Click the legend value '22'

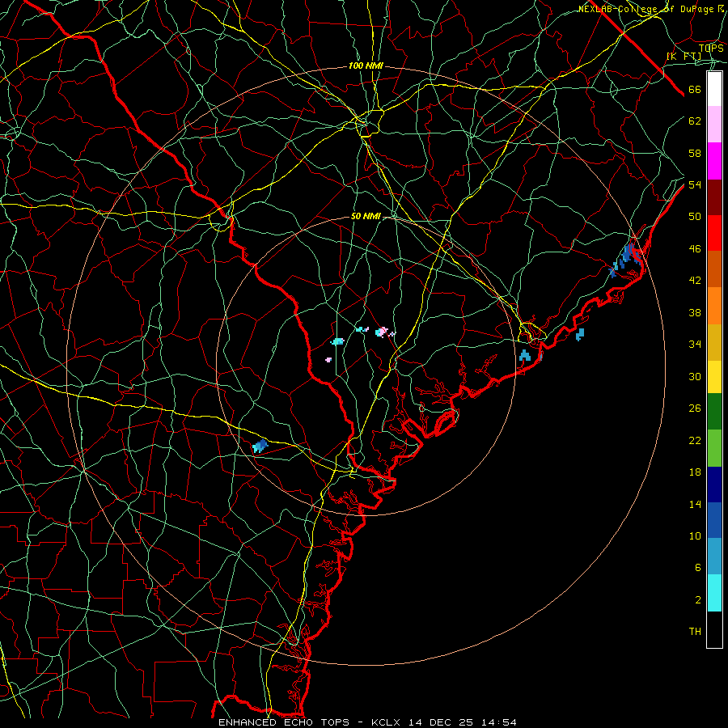pyautogui.click(x=695, y=441)
